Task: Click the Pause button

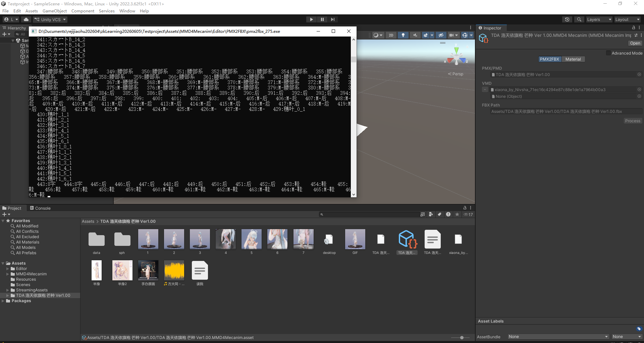Action: pos(322,19)
